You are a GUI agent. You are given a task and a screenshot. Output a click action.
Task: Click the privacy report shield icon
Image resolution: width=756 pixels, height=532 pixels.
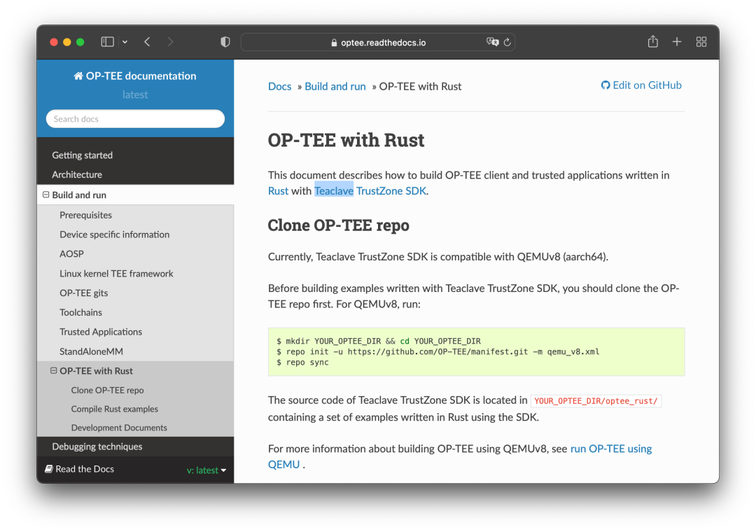point(225,42)
